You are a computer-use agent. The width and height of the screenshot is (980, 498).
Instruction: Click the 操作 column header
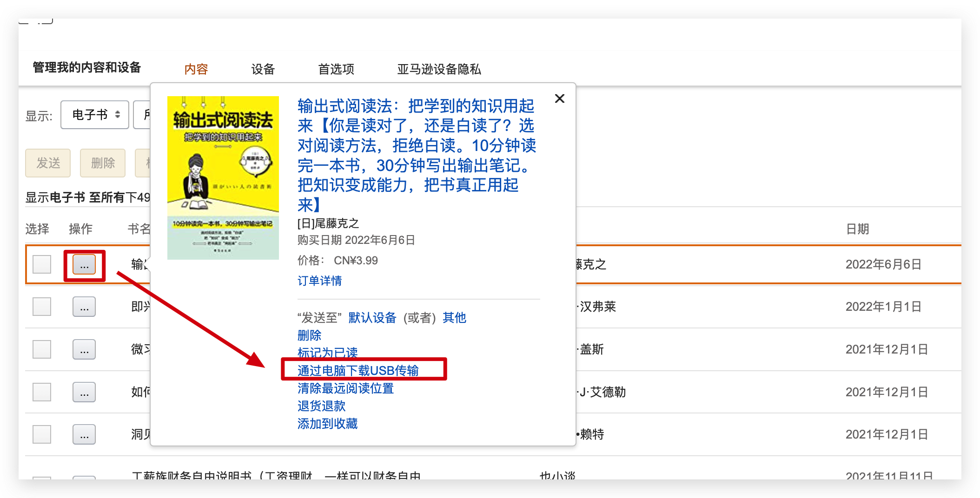coord(81,229)
